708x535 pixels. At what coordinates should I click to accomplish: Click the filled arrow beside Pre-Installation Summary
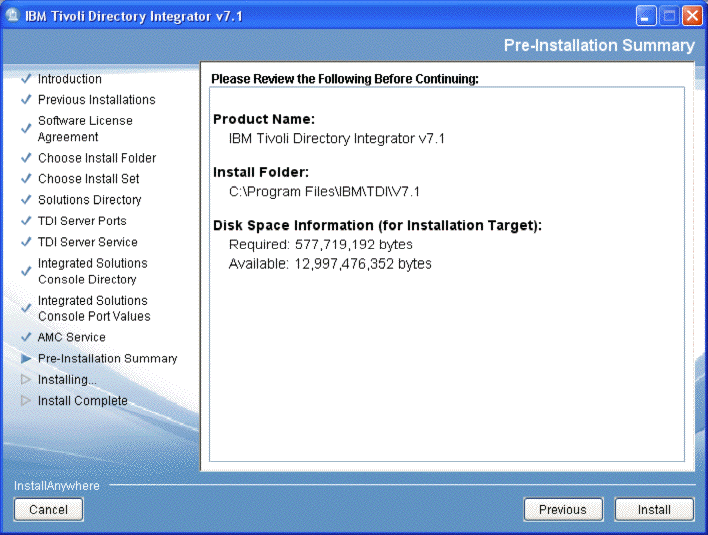coord(26,358)
